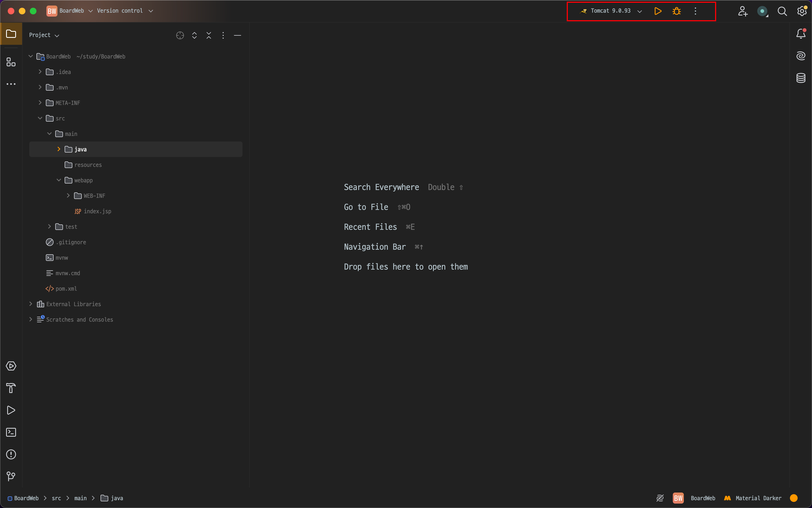Start debugging with the bug icon

click(x=676, y=11)
